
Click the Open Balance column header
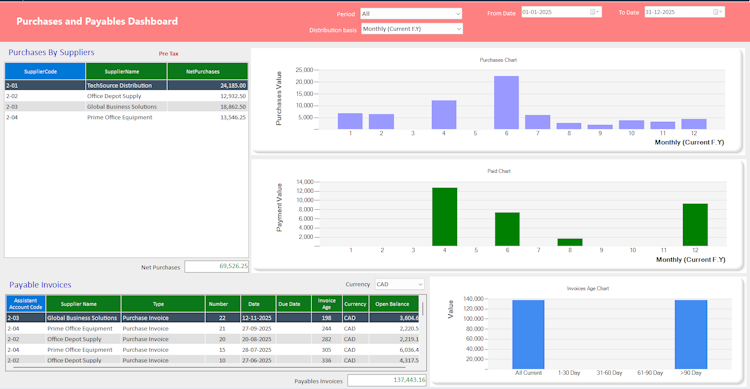(x=394, y=304)
